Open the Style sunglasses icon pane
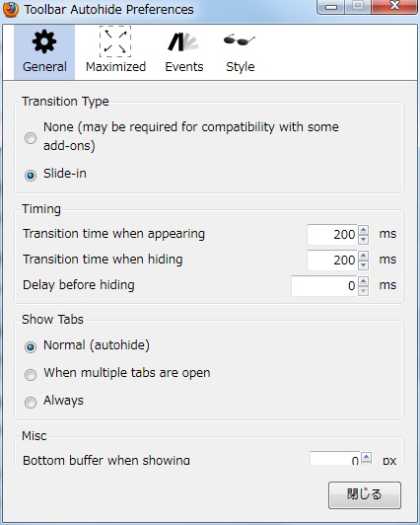Screen dimensions: 420x525 240,52
